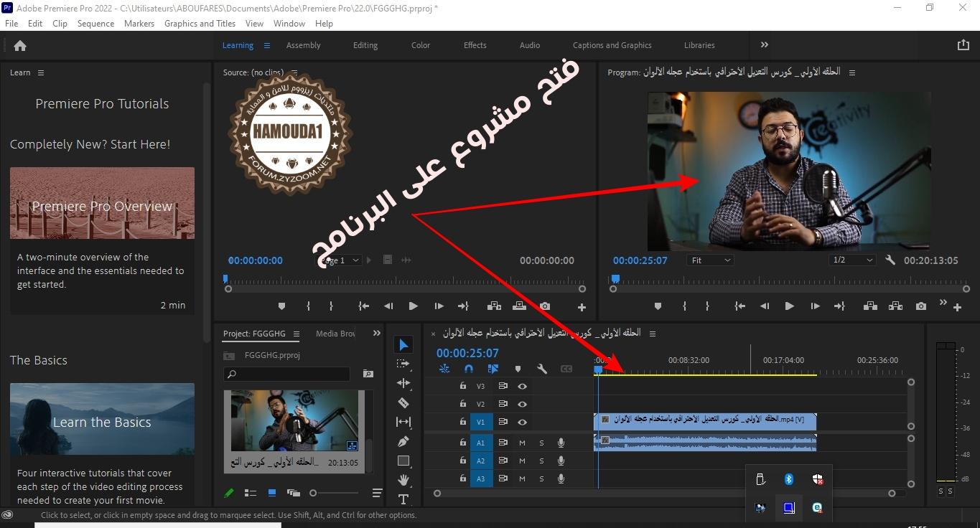Screen dimensions: 980x528
Task: Open the Premiere Pro Overview tutorial card
Action: tap(102, 240)
